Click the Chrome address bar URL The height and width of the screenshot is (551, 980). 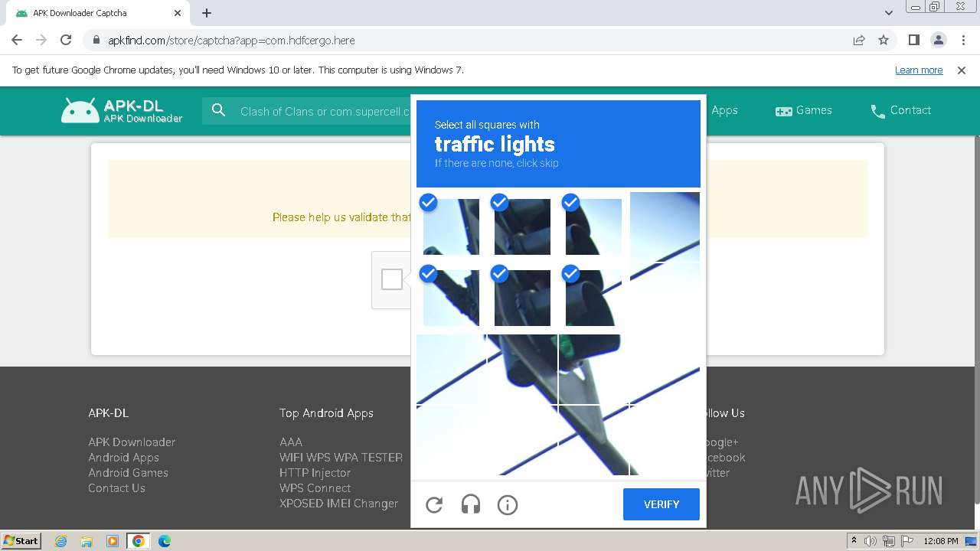coord(231,40)
